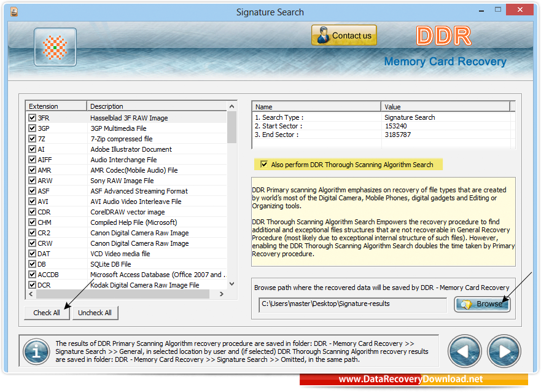Proceed with the right arrow Next button
The image size is (541, 392).
(x=504, y=351)
